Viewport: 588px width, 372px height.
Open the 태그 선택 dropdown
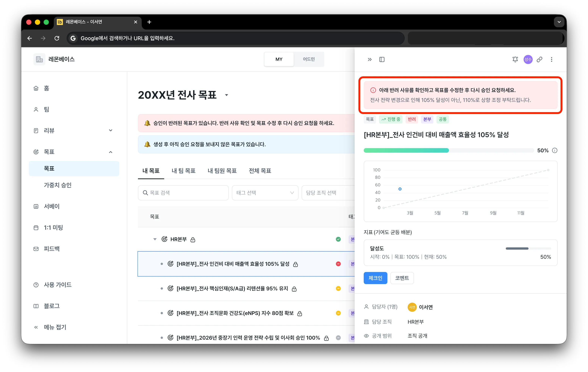(x=265, y=193)
